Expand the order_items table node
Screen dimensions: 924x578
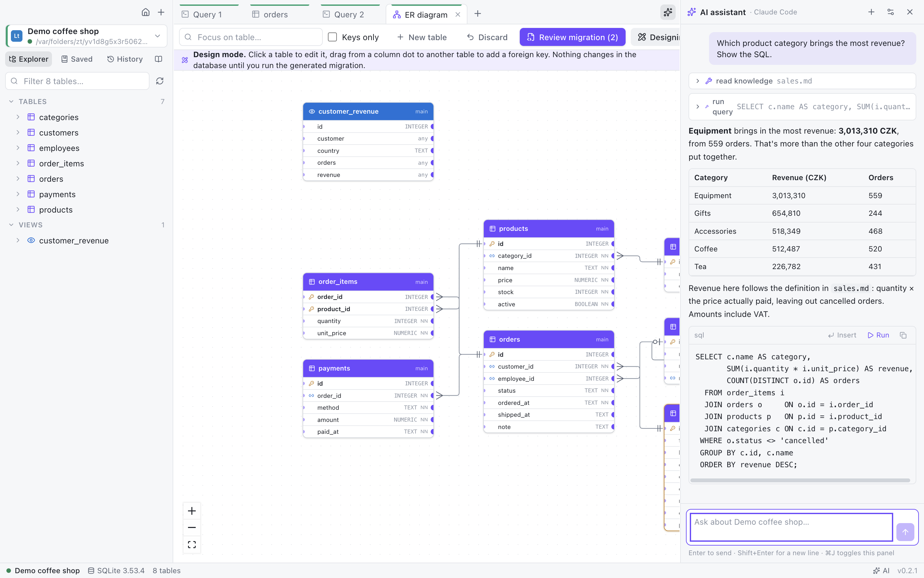tap(18, 163)
